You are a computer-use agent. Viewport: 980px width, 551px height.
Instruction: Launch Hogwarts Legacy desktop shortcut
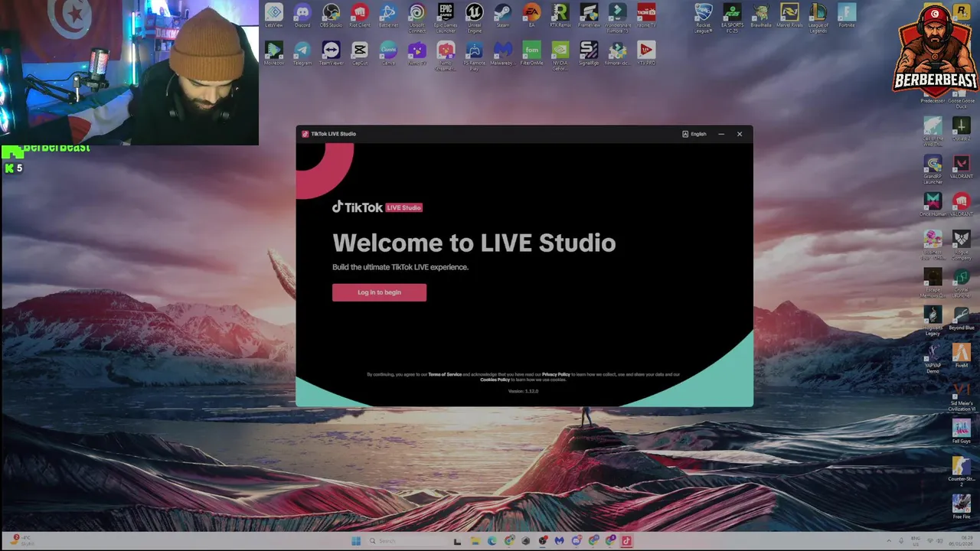933,321
